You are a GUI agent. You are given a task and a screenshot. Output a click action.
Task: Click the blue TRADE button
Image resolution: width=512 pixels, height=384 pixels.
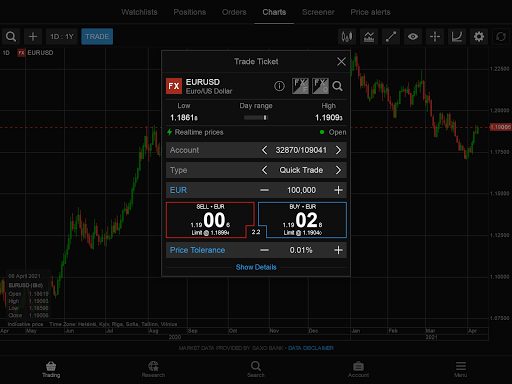pyautogui.click(x=97, y=36)
